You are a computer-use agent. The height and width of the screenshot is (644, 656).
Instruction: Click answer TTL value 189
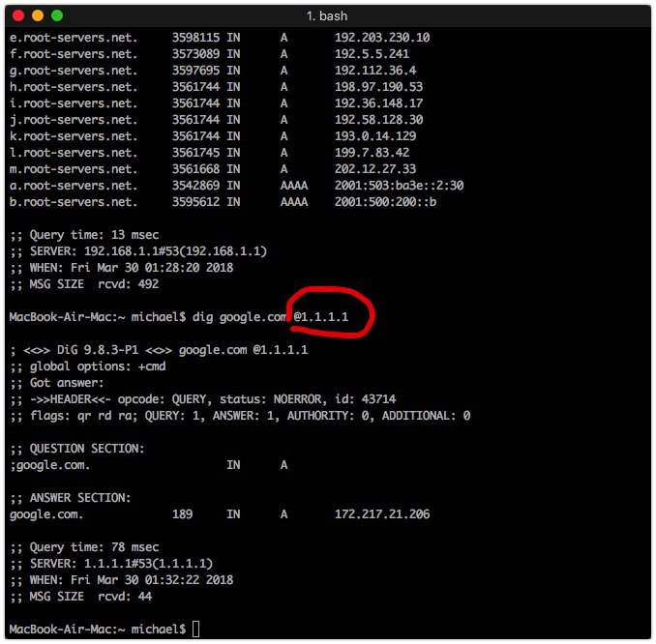tap(183, 514)
